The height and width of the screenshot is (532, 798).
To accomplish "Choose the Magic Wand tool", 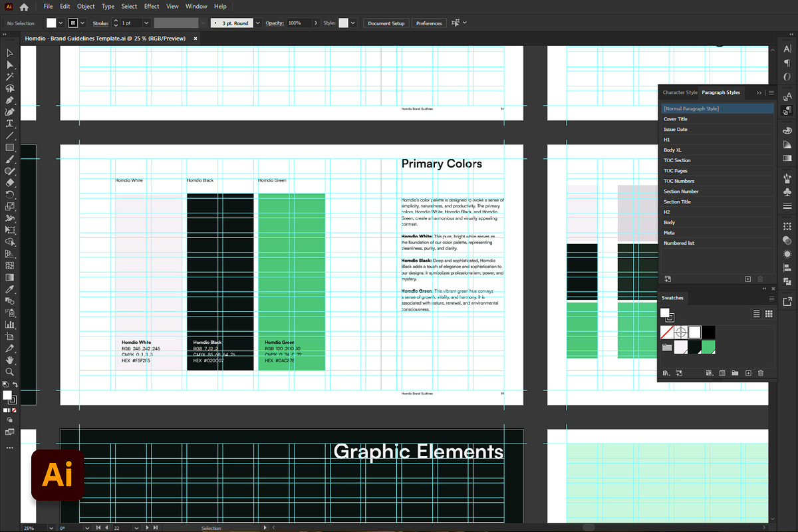I will 10,76.
